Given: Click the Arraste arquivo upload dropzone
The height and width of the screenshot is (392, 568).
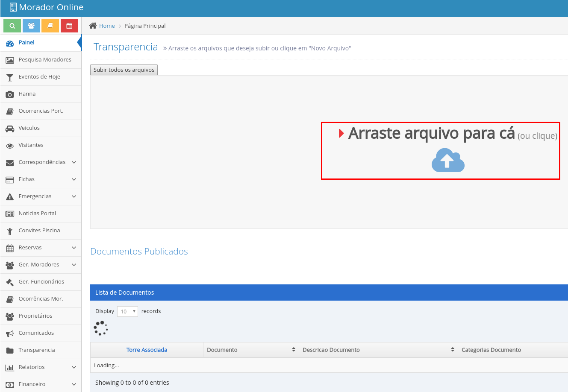Looking at the screenshot, I should 440,150.
